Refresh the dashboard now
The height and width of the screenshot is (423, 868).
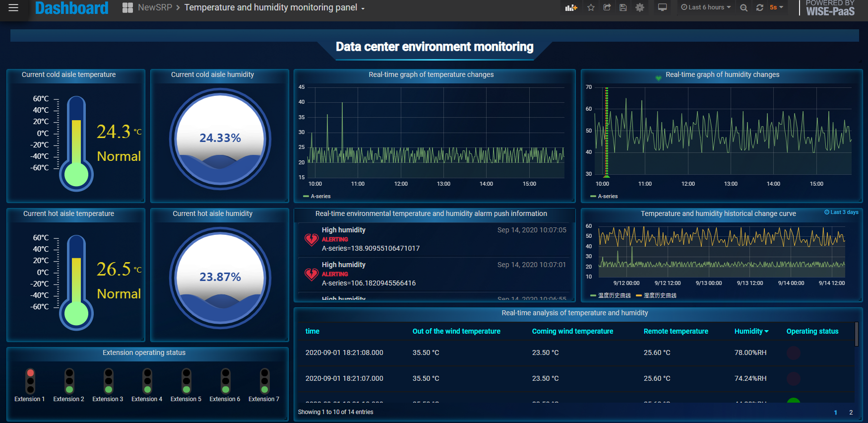click(759, 8)
